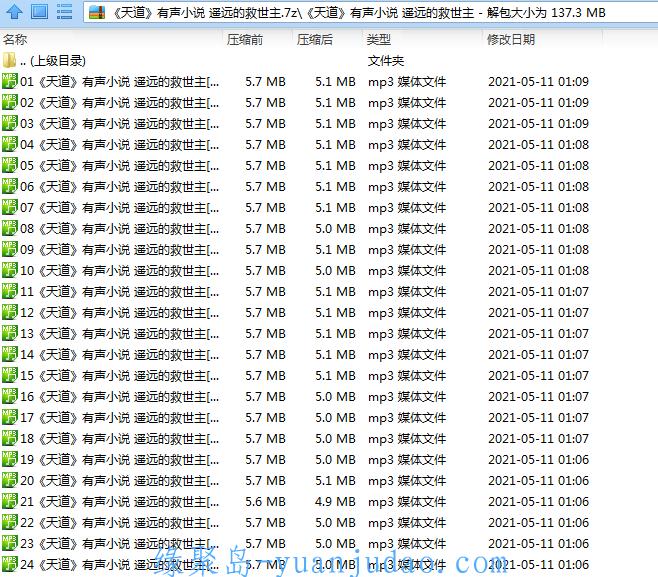Select file name 19《天道》有声小说
This screenshot has height=577, width=658.
pos(120,460)
